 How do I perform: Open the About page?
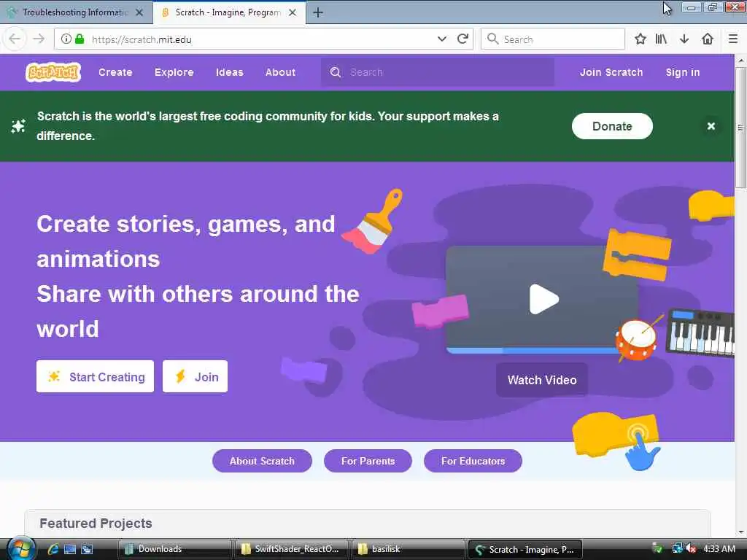pos(281,72)
